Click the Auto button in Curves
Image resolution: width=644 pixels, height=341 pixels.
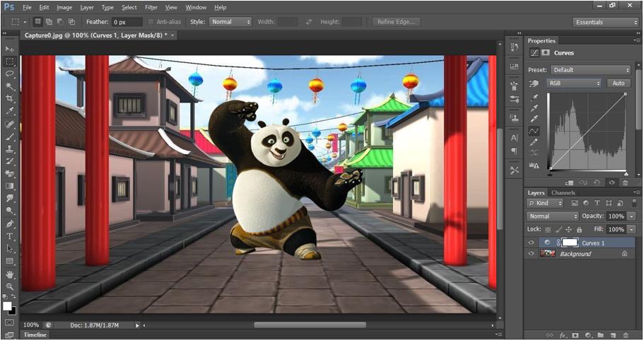click(x=619, y=83)
